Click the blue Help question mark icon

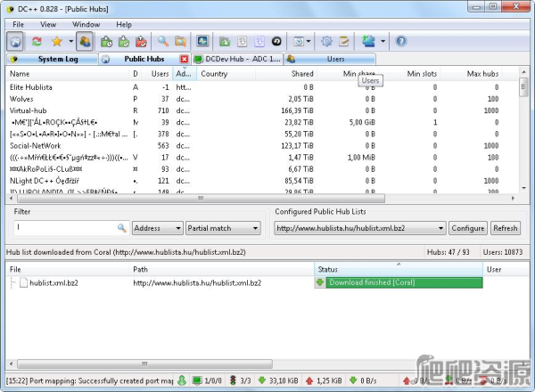[400, 41]
